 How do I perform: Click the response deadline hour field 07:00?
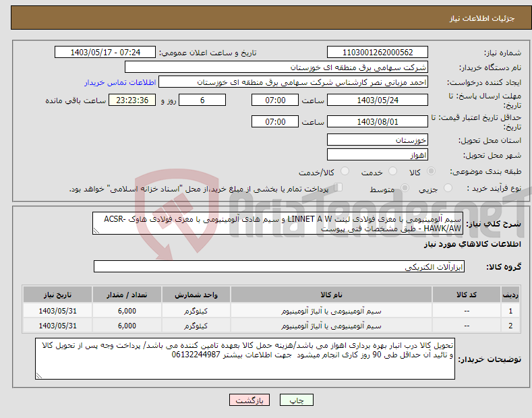coord(275,100)
